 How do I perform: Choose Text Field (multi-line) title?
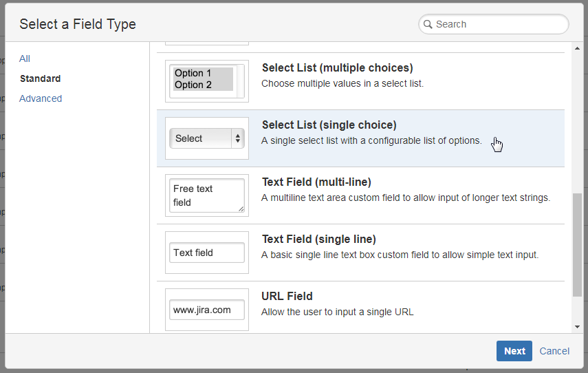[316, 182]
